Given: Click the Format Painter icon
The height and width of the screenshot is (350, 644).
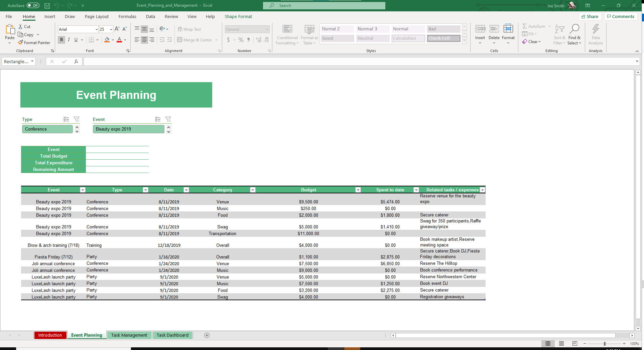Looking at the screenshot, I should pos(21,43).
